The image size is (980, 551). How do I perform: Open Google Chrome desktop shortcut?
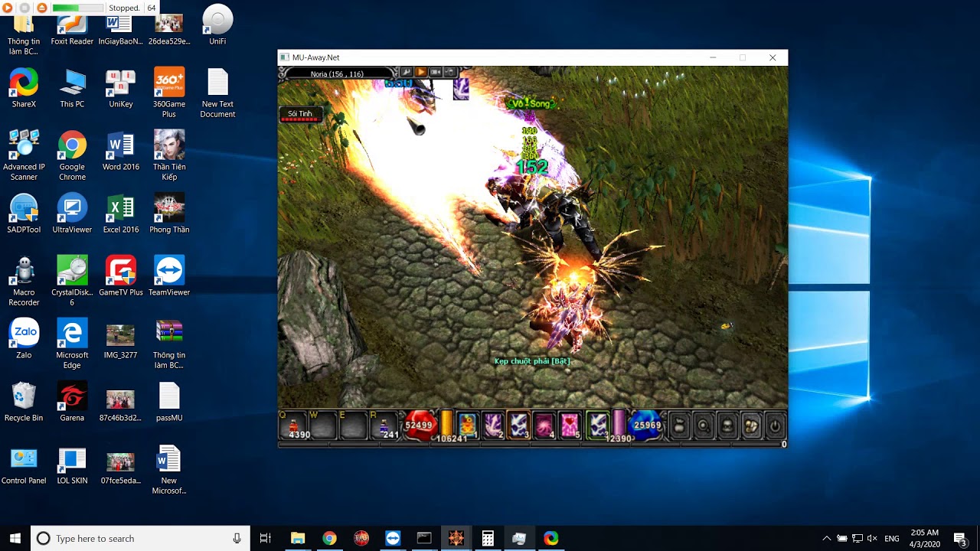72,155
